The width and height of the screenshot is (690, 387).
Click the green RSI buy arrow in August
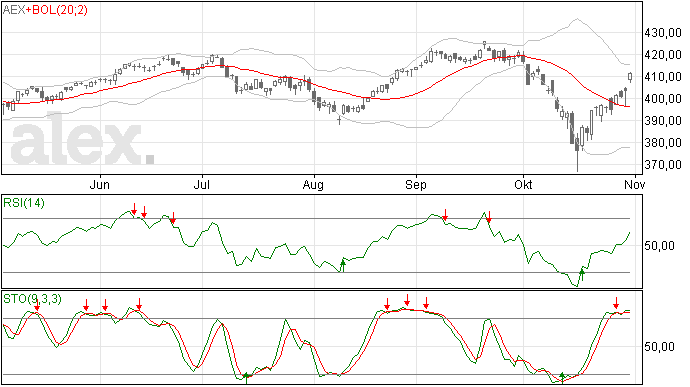pyautogui.click(x=343, y=265)
